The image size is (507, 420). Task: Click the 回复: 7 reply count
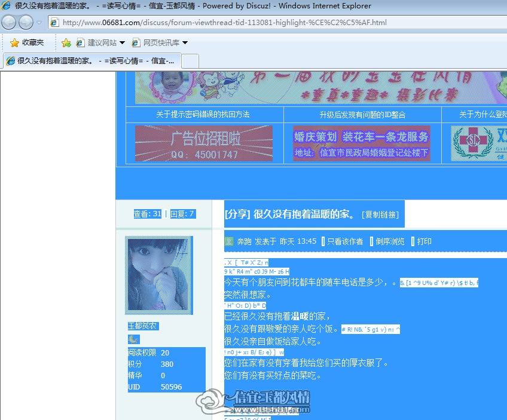[x=183, y=214]
